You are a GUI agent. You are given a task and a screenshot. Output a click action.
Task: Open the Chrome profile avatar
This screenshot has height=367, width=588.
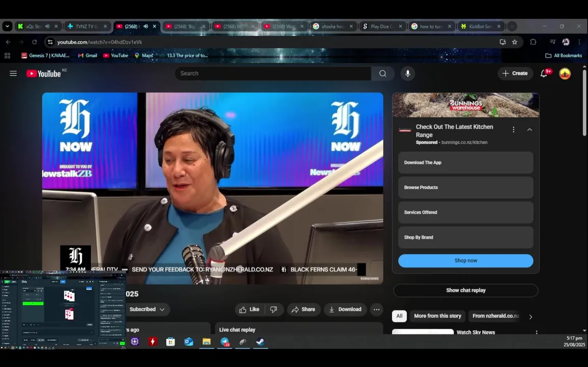(x=566, y=42)
